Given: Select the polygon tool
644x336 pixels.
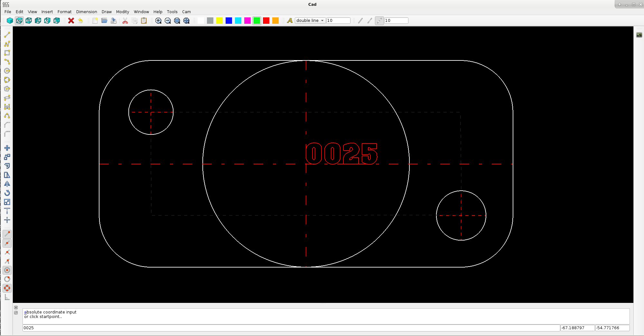Looking at the screenshot, I should (7, 89).
